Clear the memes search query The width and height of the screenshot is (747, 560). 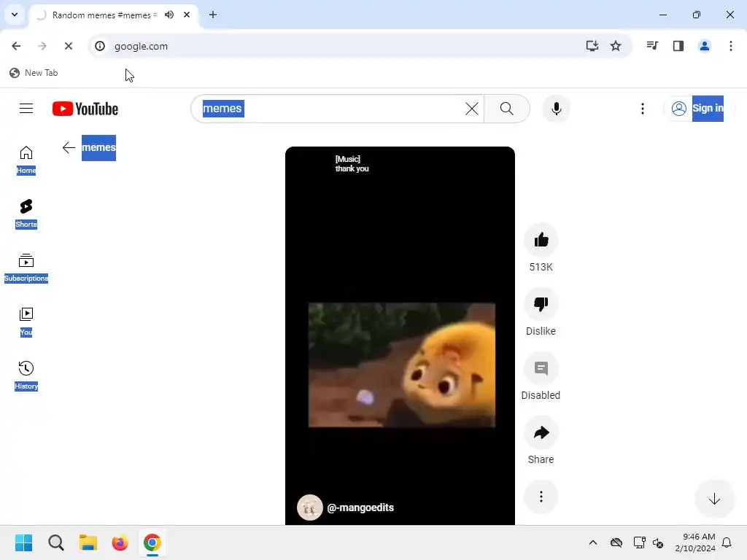[x=472, y=109]
